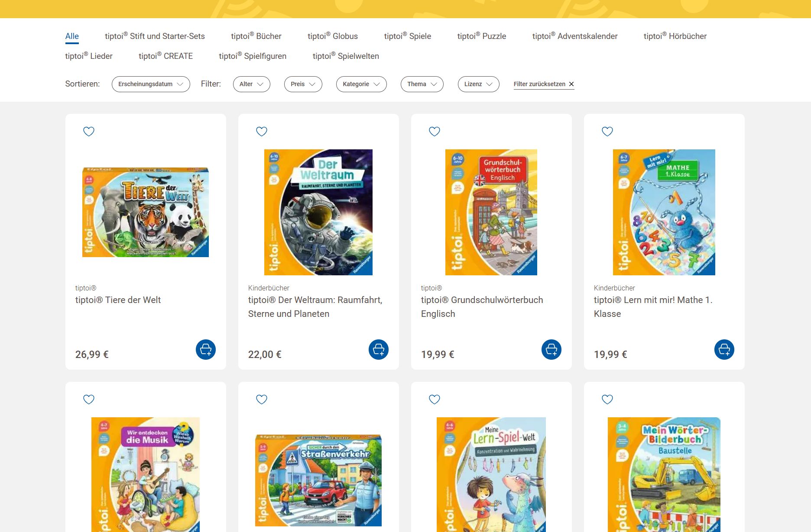This screenshot has width=811, height=532.
Task: Click heart on Lern mit mir Mathe
Action: (x=607, y=131)
